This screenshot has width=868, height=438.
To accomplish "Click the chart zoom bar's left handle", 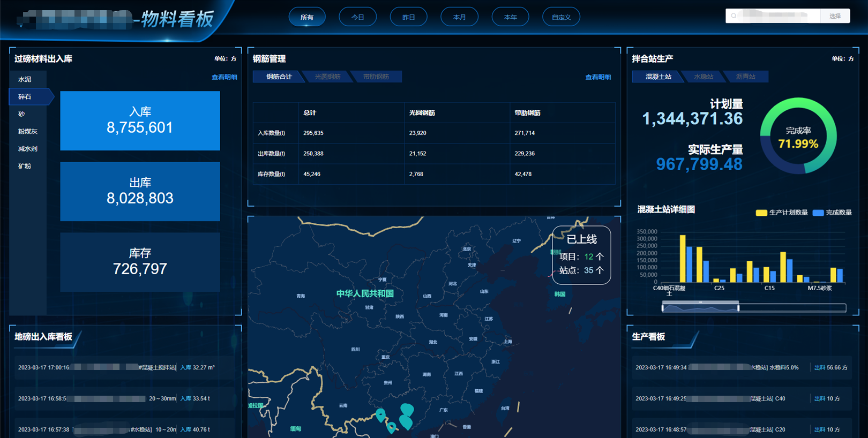I will pos(663,307).
